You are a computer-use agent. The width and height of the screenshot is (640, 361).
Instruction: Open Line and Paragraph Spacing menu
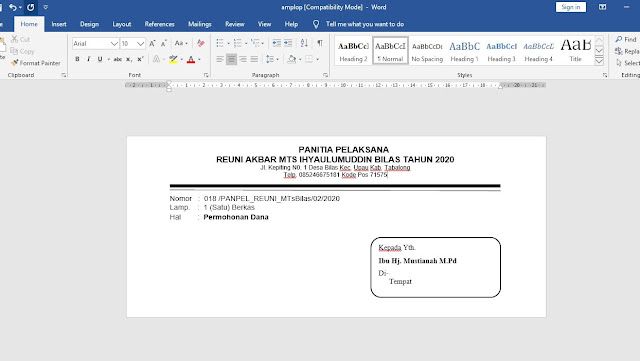click(272, 60)
